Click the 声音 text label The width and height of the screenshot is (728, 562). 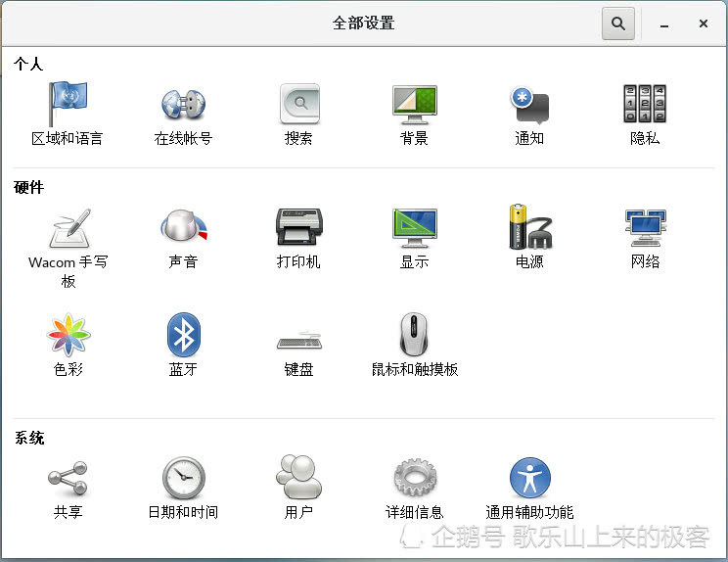183,262
